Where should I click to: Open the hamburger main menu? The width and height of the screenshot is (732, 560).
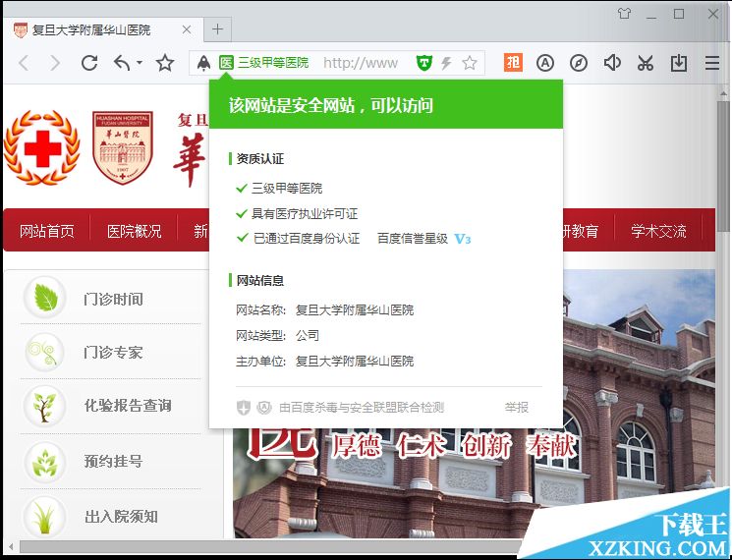(712, 63)
